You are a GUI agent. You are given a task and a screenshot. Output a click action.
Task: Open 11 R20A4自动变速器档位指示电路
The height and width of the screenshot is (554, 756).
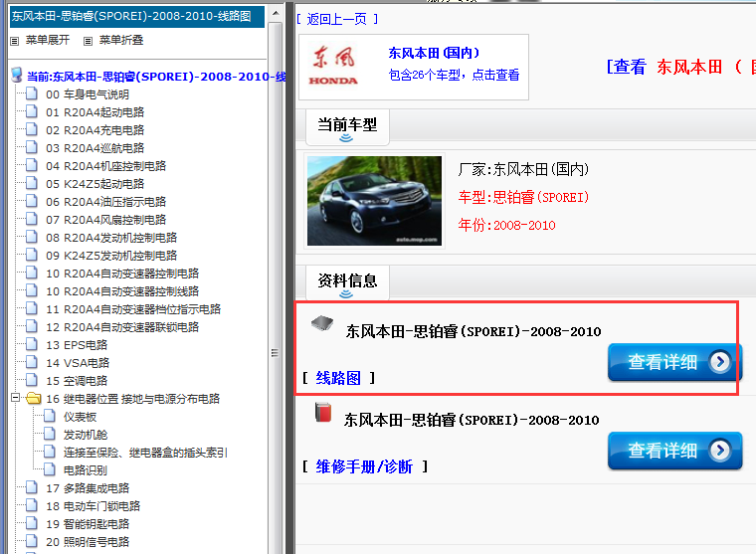133,309
